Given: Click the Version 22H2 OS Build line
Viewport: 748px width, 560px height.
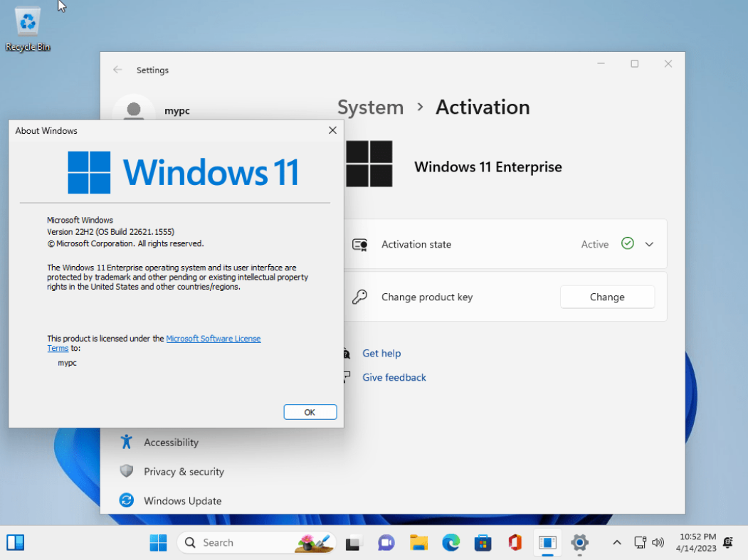Looking at the screenshot, I should tap(111, 232).
